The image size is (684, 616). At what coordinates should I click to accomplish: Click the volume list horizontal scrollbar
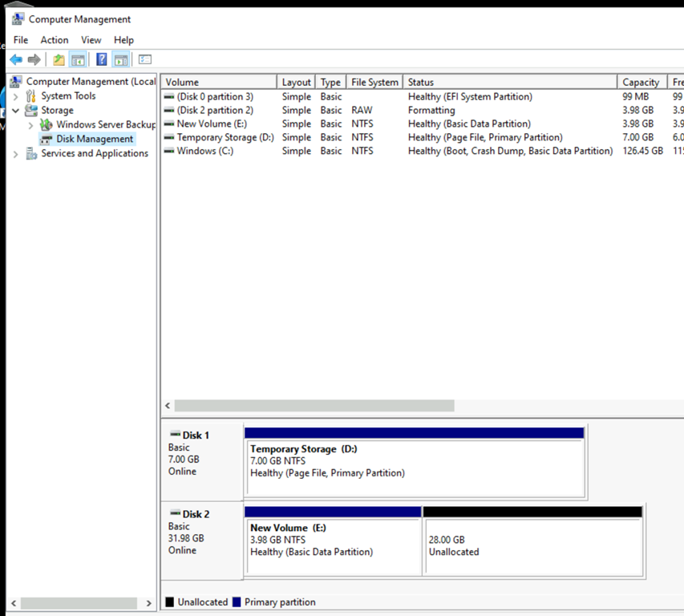[x=314, y=406]
